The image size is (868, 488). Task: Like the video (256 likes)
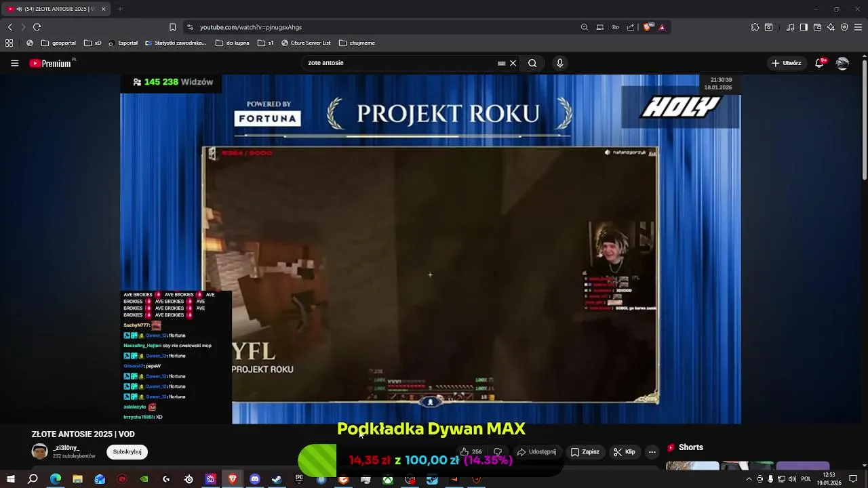point(471,452)
